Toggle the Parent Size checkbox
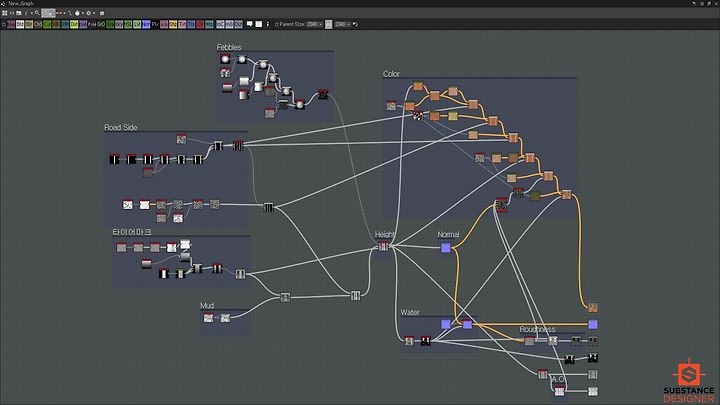Image resolution: width=720 pixels, height=405 pixels. 276,24
